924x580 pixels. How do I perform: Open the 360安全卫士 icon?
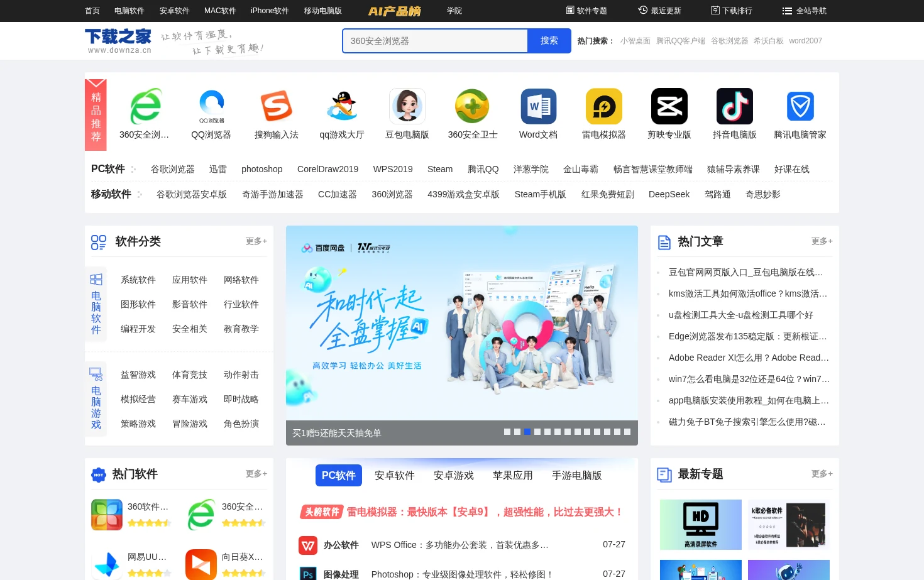[473, 106]
